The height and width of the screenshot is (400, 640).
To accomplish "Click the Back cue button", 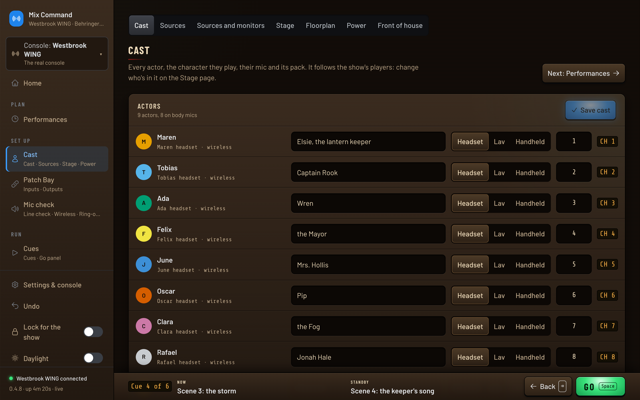I will (x=548, y=386).
